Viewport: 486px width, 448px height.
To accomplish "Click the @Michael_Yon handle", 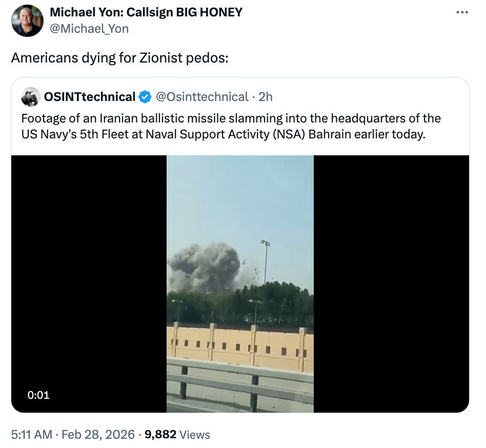I will click(x=89, y=29).
